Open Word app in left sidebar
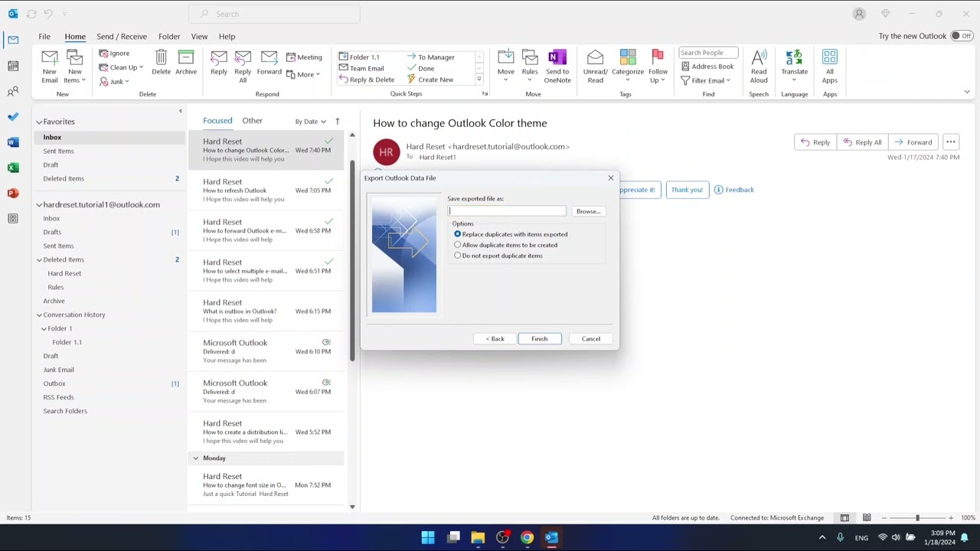The height and width of the screenshot is (551, 980). pyautogui.click(x=13, y=142)
